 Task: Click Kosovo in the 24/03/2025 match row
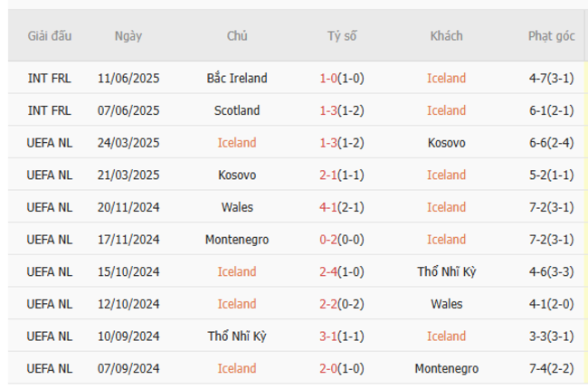point(446,143)
